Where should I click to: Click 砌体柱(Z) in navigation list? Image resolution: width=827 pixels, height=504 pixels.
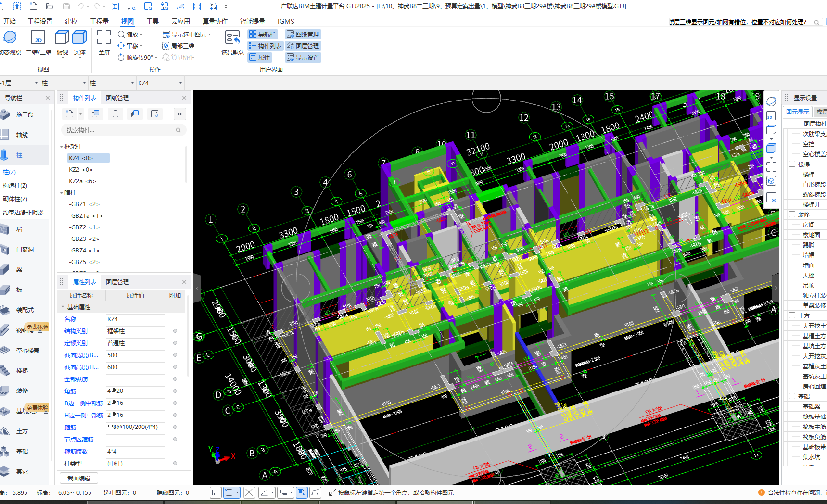(x=15, y=199)
